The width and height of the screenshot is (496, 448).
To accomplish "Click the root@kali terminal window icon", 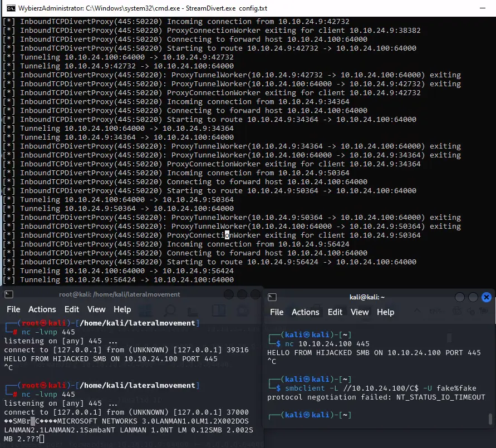I will (x=9, y=294).
